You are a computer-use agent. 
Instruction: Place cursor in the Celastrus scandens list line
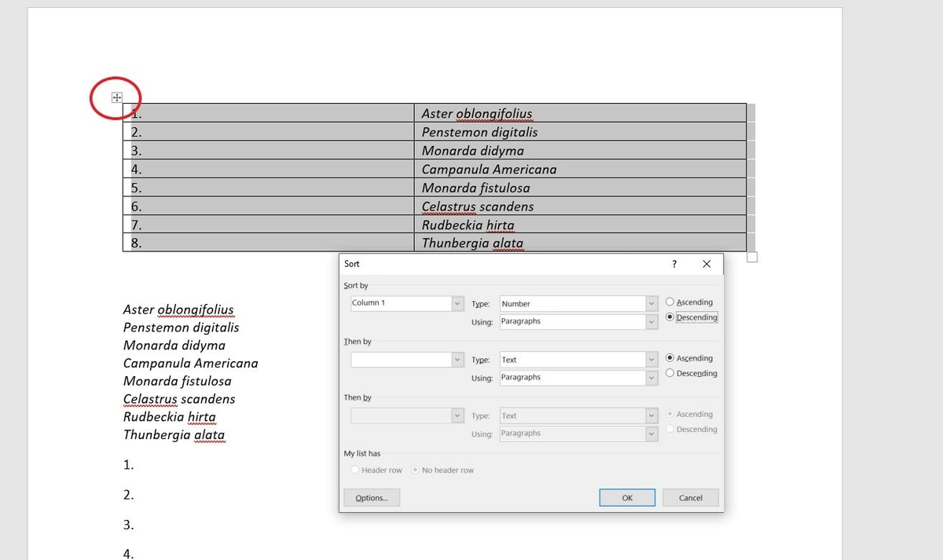[x=178, y=399]
